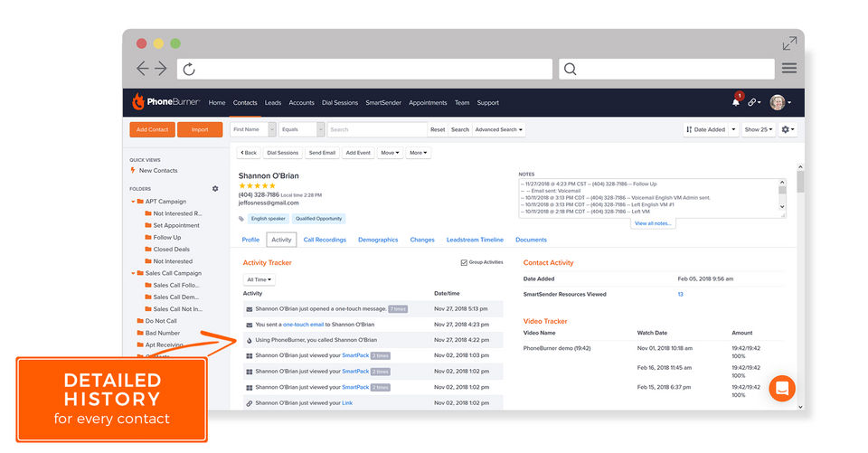The image size is (868, 453).
Task: Click envelope icon of 'You sent a one-touch email' row
Action: tap(250, 326)
